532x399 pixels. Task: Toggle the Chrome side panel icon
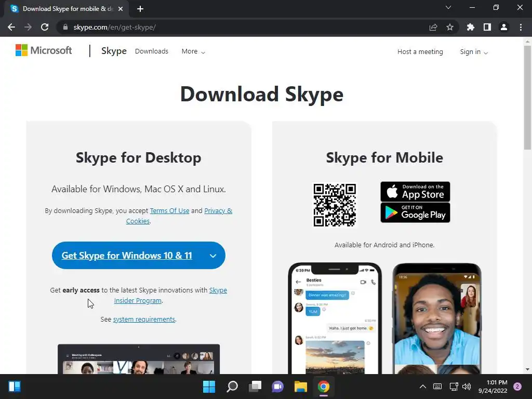pyautogui.click(x=487, y=27)
